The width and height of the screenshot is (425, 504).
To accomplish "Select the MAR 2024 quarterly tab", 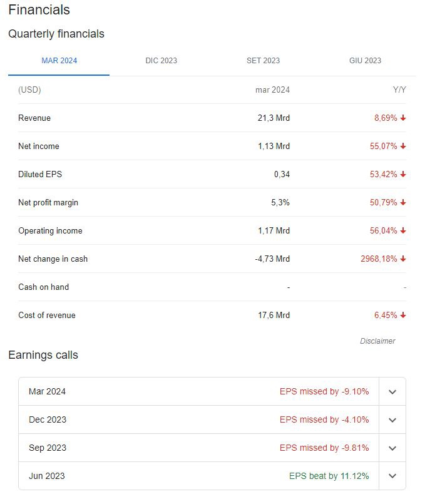I will pyautogui.click(x=59, y=61).
